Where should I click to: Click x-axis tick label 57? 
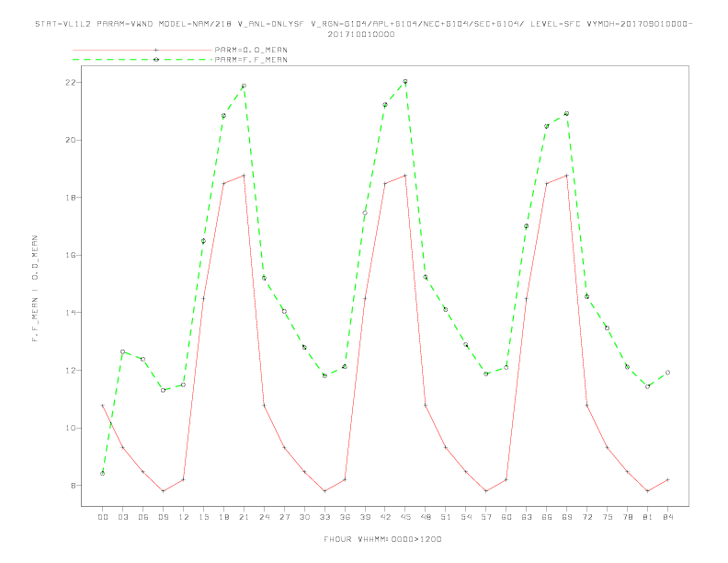tap(486, 517)
